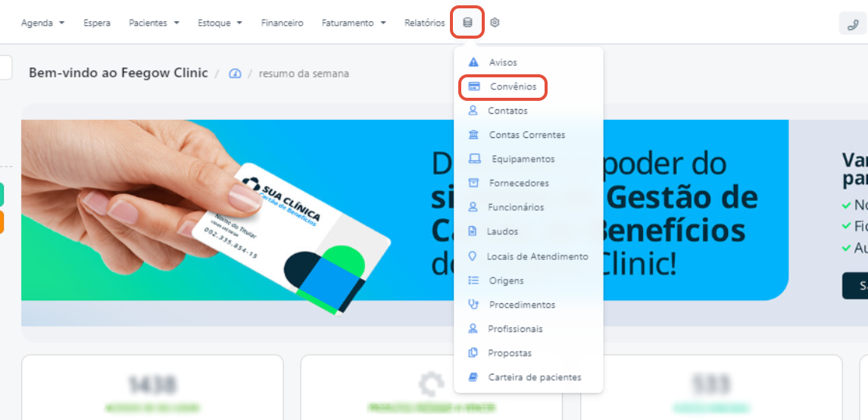868x420 pixels.
Task: Click the Propostas copy icon
Action: click(x=473, y=353)
